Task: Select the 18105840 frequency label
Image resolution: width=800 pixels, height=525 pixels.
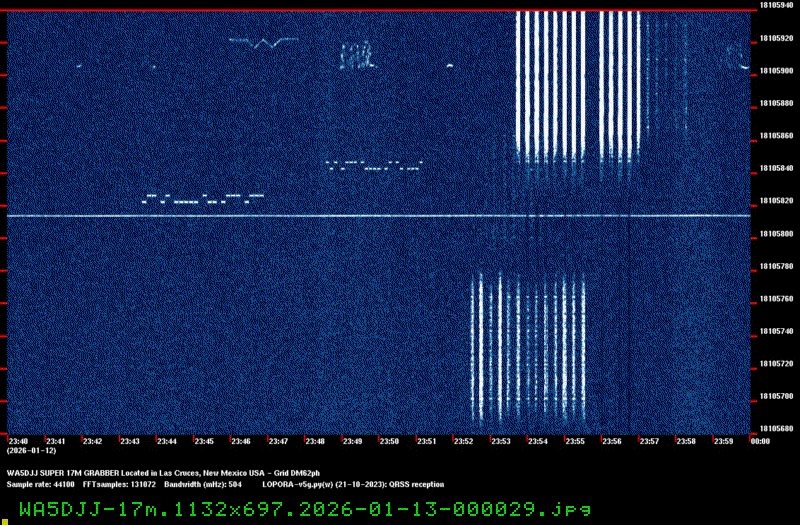Action: (777, 168)
